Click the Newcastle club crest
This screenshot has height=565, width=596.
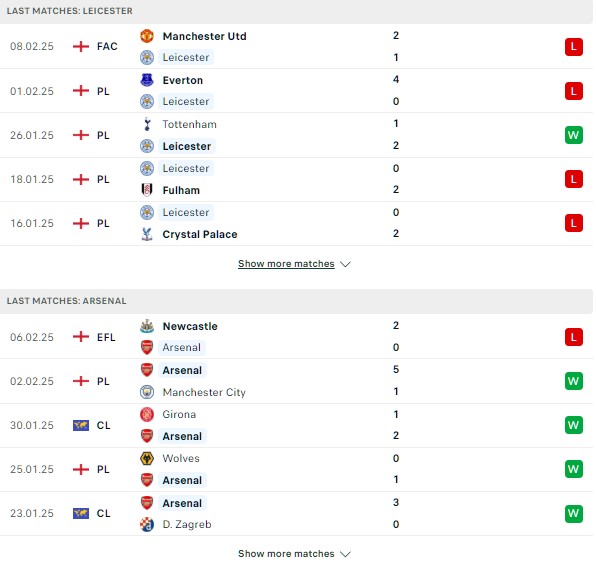[147, 326]
